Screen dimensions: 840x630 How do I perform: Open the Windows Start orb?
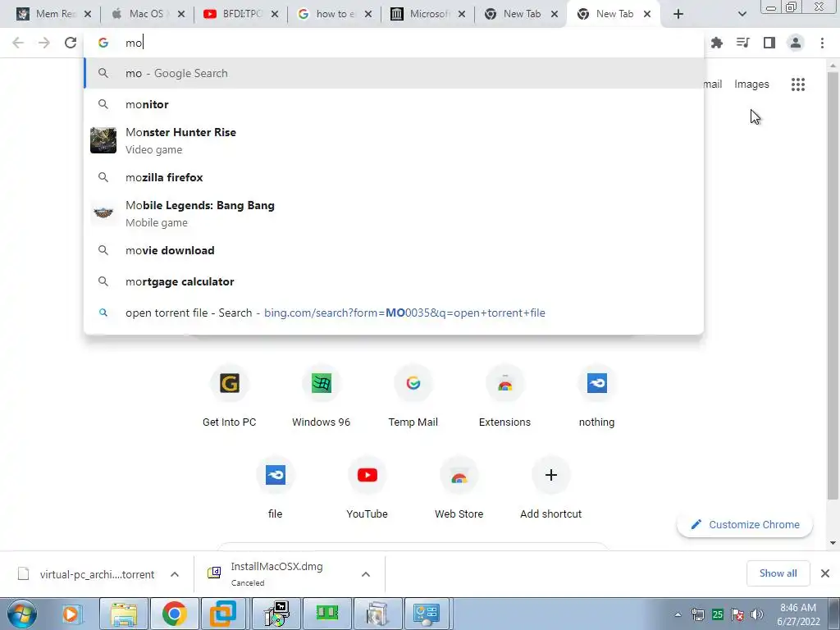click(21, 614)
